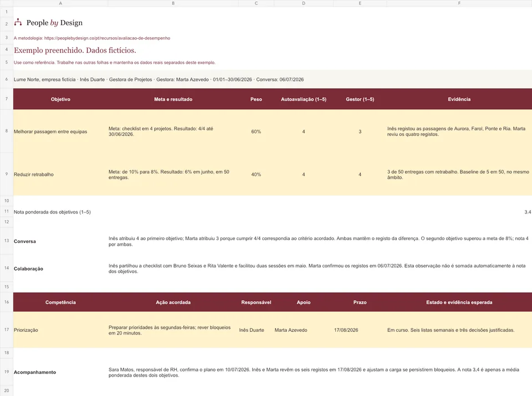Image resolution: width=532 pixels, height=396 pixels.
Task: Click the 'Peso' header cell
Action: tap(256, 99)
